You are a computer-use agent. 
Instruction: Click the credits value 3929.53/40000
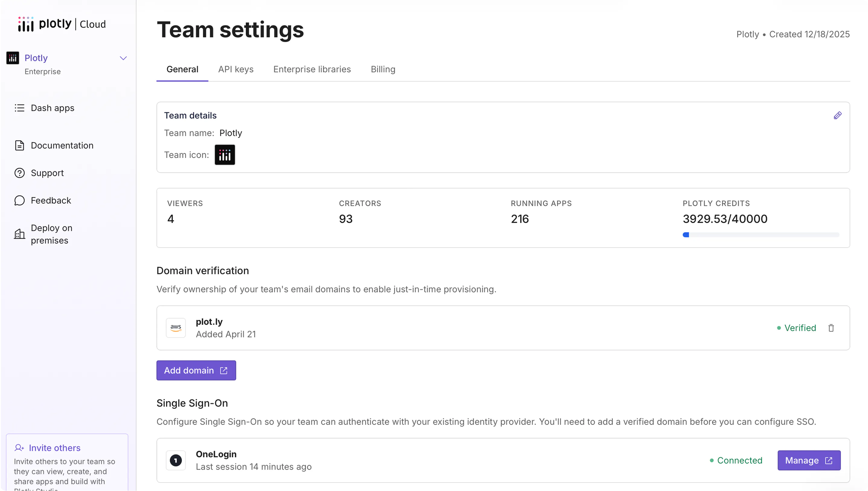[x=725, y=219]
